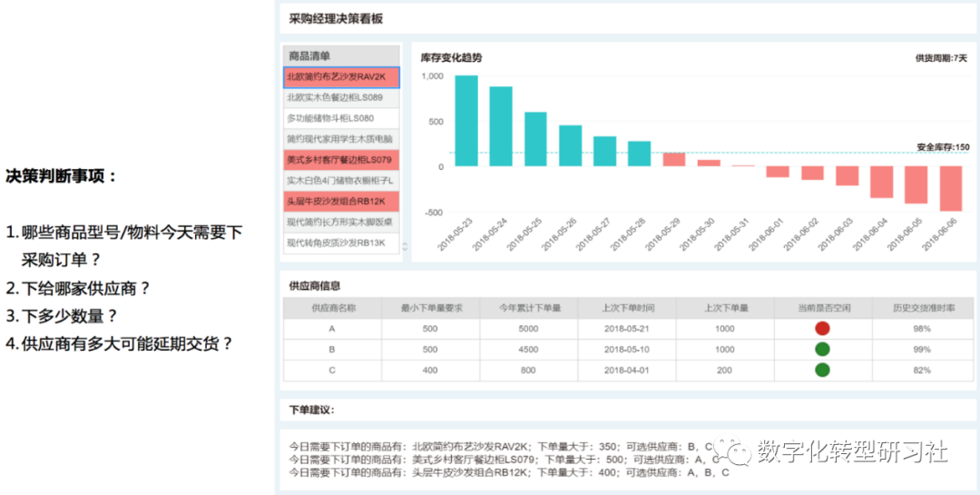
Task: Click supplier C's green availability indicator
Action: click(x=822, y=370)
